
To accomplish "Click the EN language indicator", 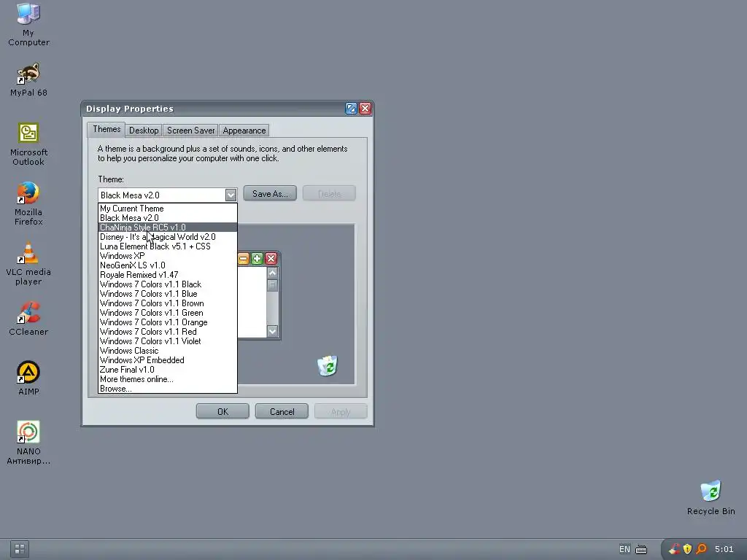I will [x=624, y=549].
